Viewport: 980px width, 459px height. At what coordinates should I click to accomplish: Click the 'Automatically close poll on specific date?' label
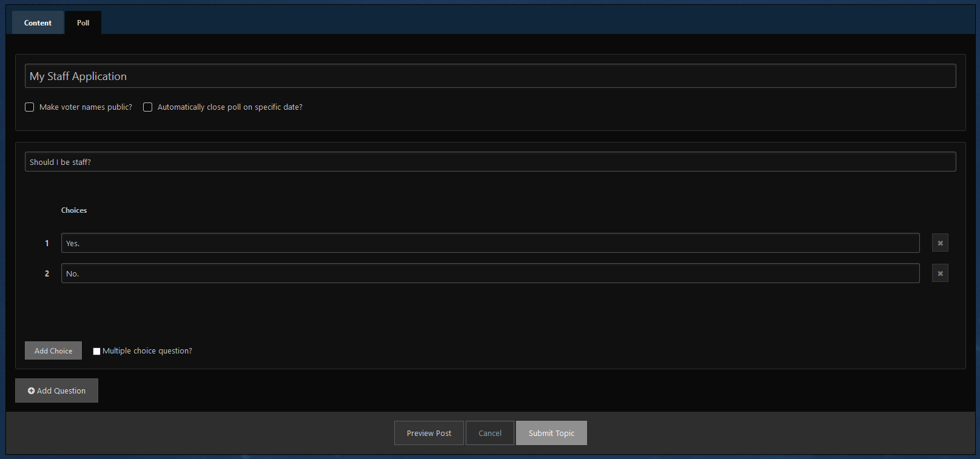pos(230,107)
